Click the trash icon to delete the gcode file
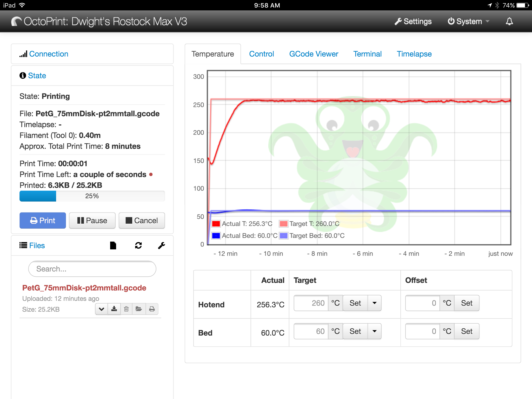The image size is (532, 399). (126, 309)
